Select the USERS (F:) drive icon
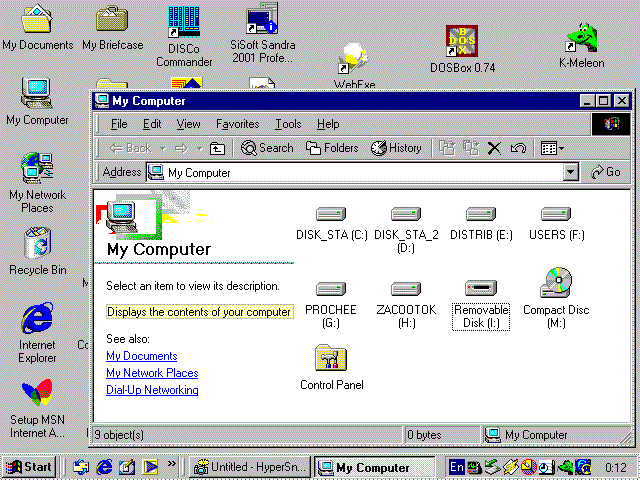Image resolution: width=640 pixels, height=480 pixels. [x=556, y=214]
